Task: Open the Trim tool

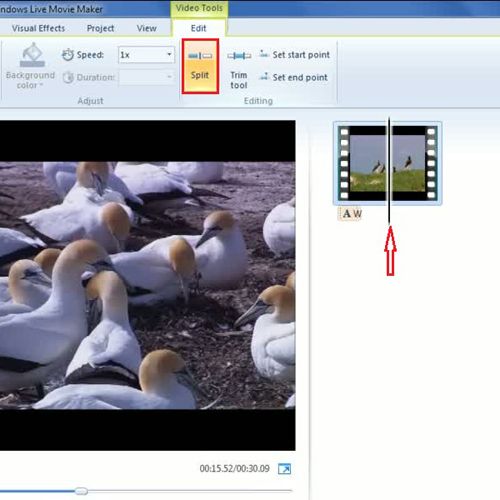Action: pyautogui.click(x=239, y=69)
